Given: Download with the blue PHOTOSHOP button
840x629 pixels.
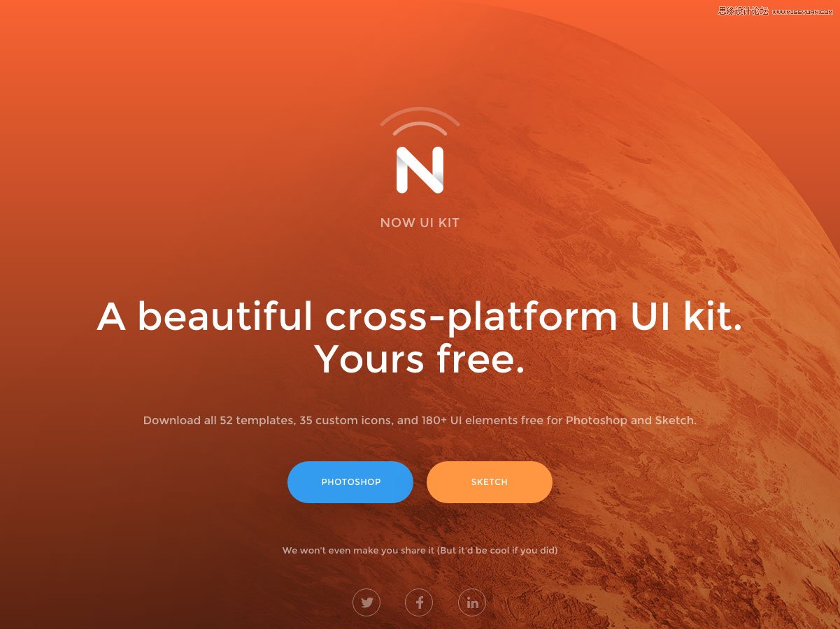Looking at the screenshot, I should coord(350,482).
